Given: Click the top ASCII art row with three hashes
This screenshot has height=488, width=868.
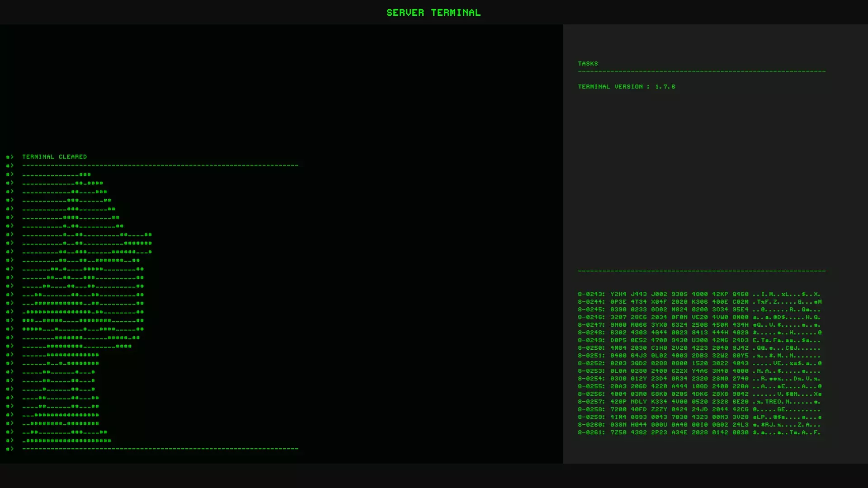Looking at the screenshot, I should coord(57,174).
